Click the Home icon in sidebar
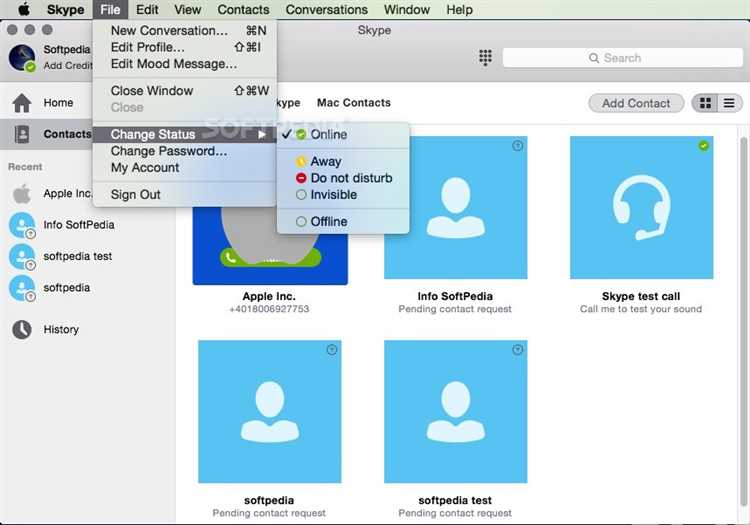This screenshot has width=750, height=525. pyautogui.click(x=22, y=102)
